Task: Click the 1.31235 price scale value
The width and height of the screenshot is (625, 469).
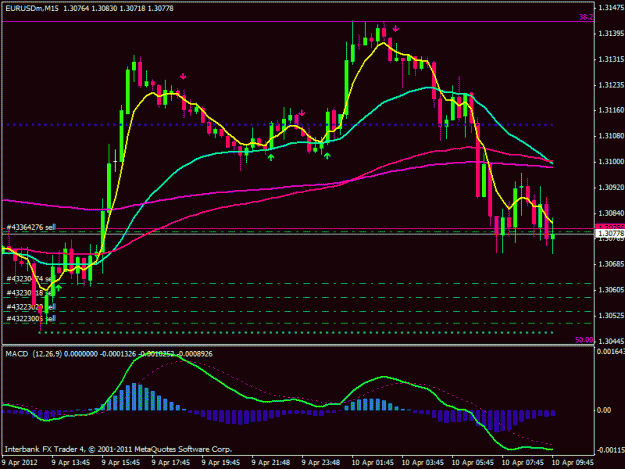Action: tap(611, 85)
